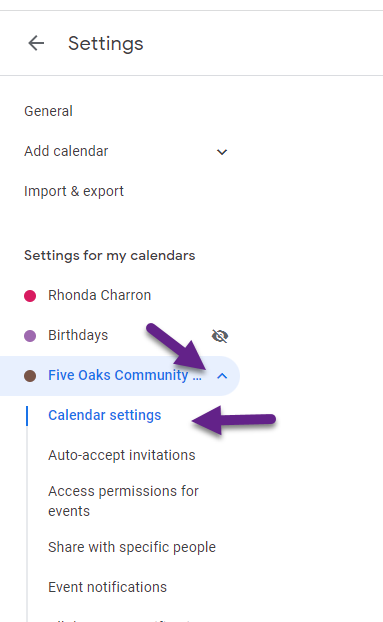This screenshot has width=383, height=622.
Task: Jump to Share with specific people
Action: click(132, 547)
